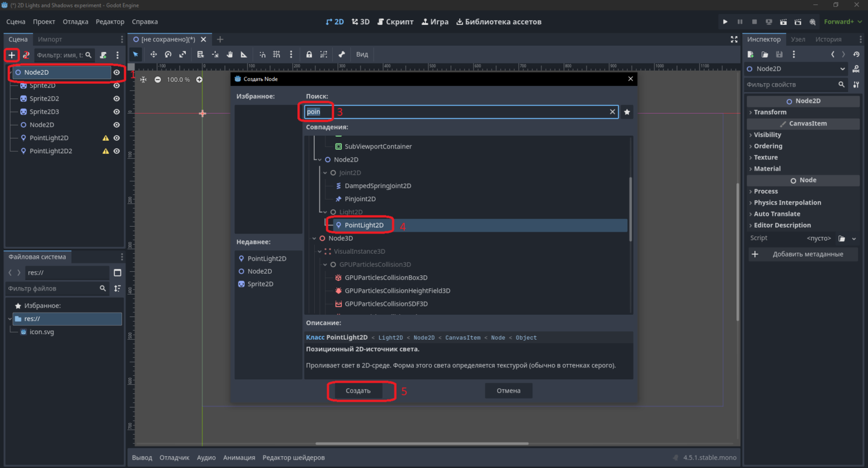Open the Inspector object history icon
The height and width of the screenshot is (468, 868).
857,54
